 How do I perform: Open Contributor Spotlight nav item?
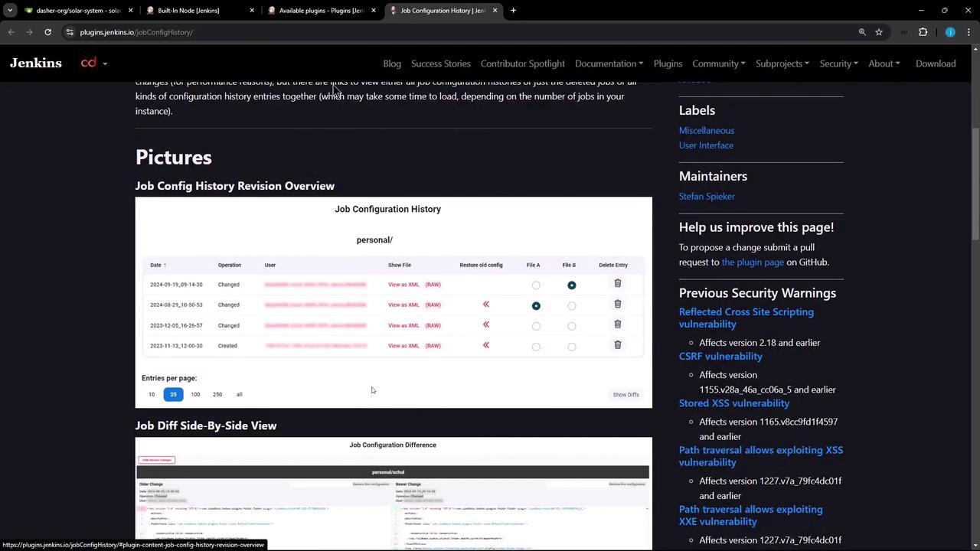point(523,64)
